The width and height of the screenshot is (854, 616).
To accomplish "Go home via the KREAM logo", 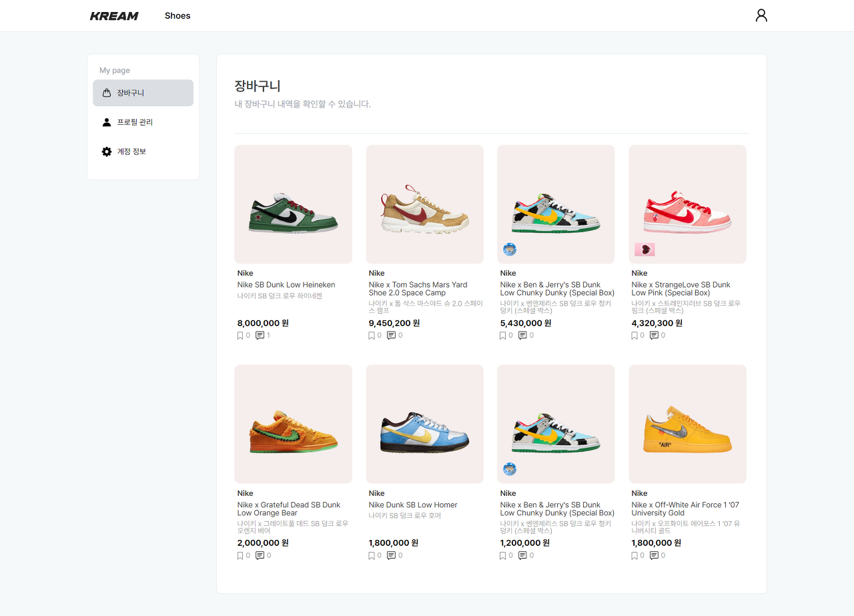I will coord(114,16).
